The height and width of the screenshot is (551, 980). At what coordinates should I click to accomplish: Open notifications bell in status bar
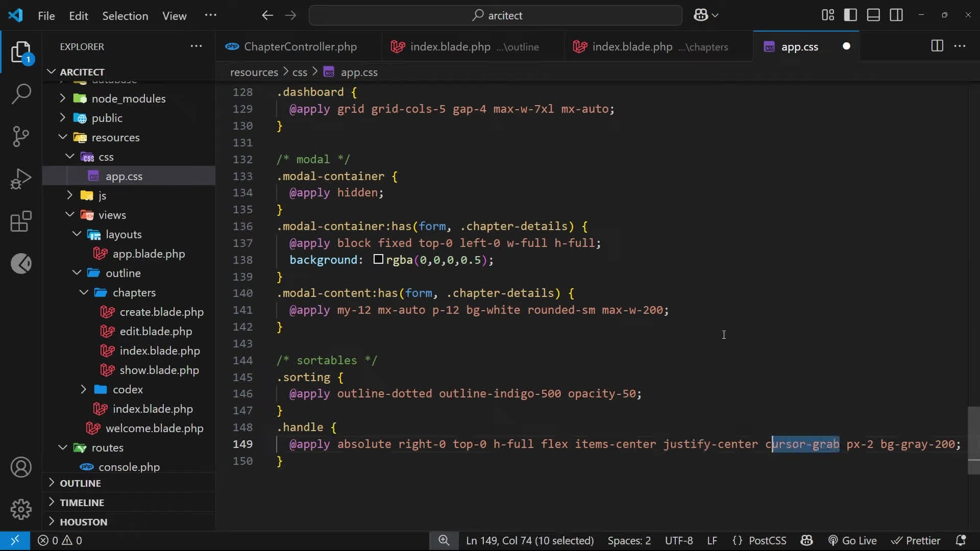[960, 540]
